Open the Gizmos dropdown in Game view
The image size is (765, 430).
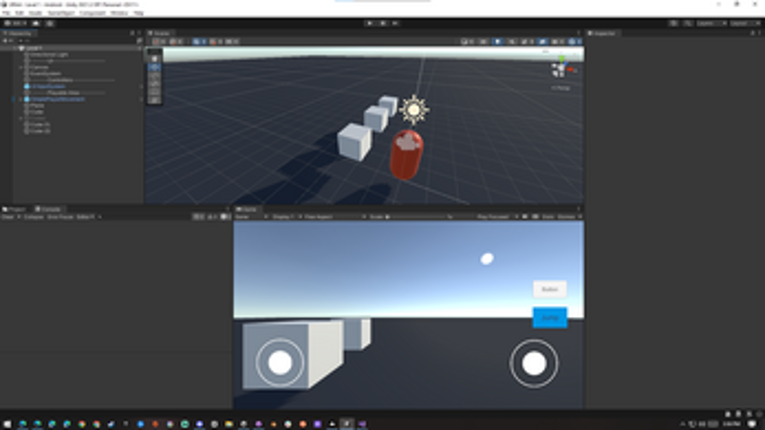(570, 217)
